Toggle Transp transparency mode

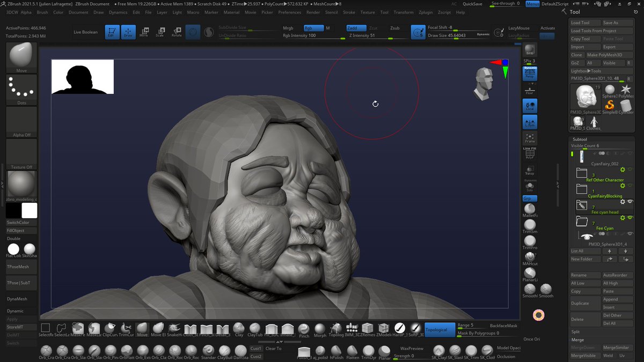(530, 171)
